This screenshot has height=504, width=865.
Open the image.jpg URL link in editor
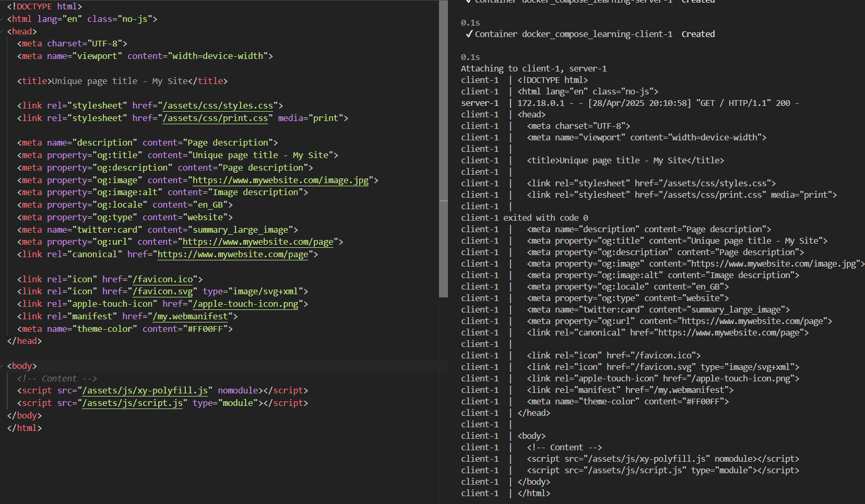tap(281, 181)
